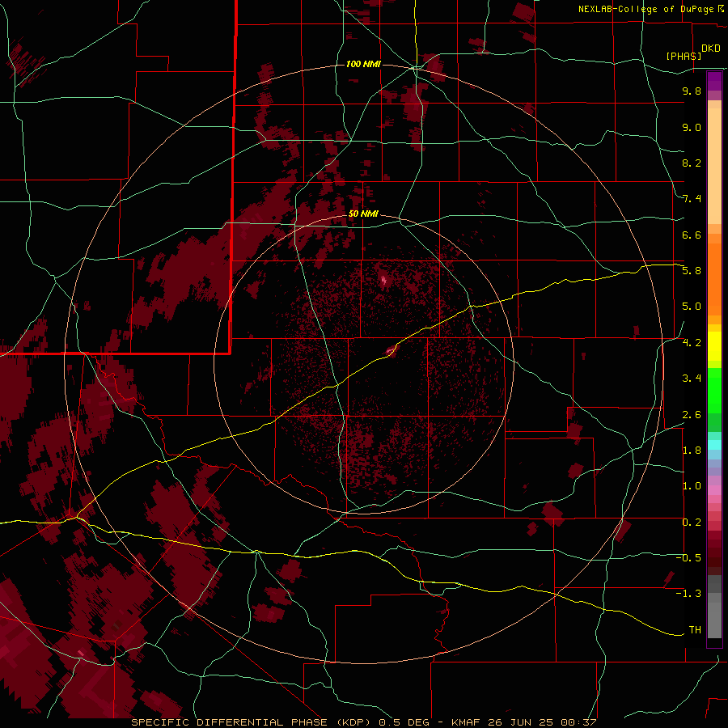The image size is (728, 728).
Task: Click the cyan segment of color bar
Action: pos(714,445)
